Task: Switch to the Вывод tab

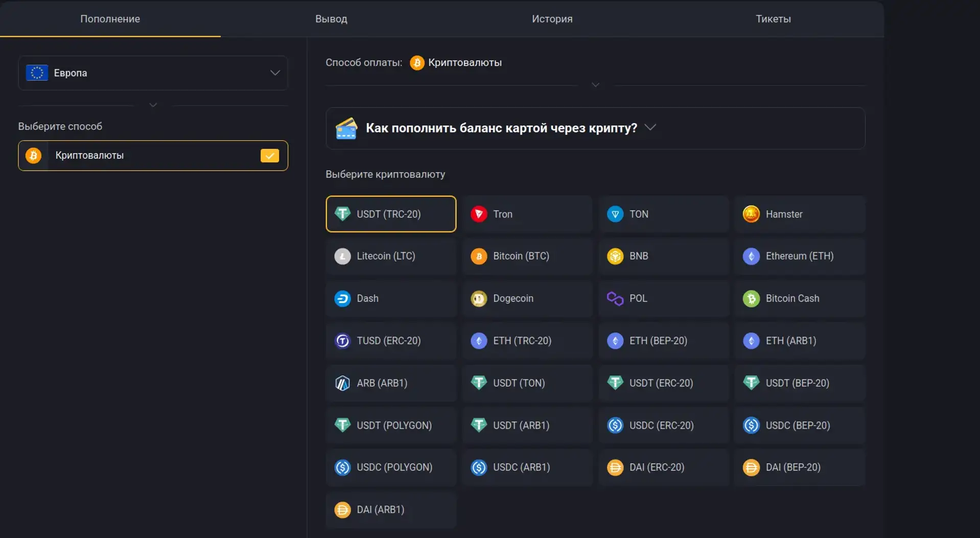Action: pos(331,19)
